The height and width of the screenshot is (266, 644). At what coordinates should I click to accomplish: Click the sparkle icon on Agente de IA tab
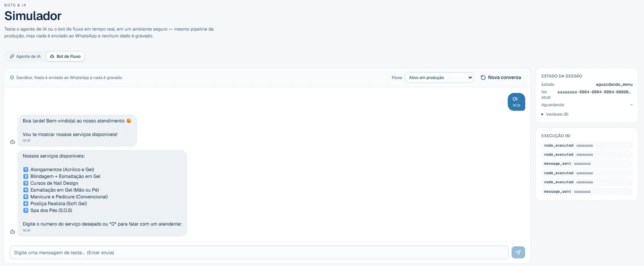[12, 57]
